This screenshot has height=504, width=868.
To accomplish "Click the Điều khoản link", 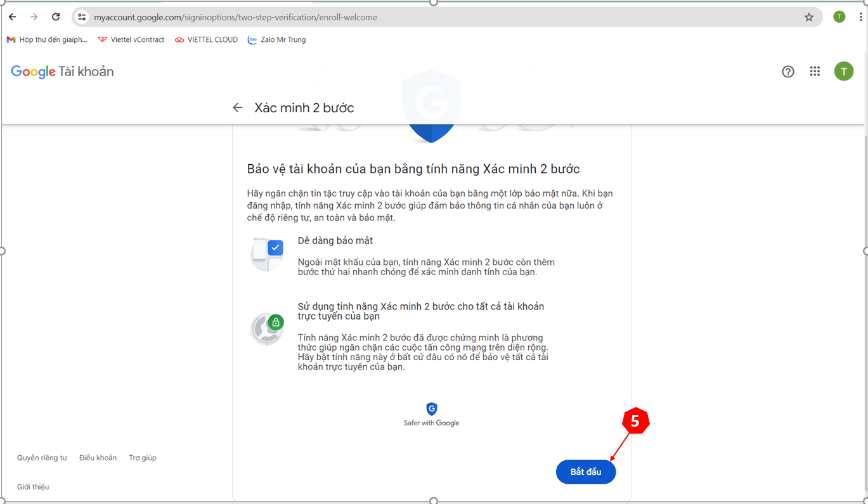I will click(98, 458).
